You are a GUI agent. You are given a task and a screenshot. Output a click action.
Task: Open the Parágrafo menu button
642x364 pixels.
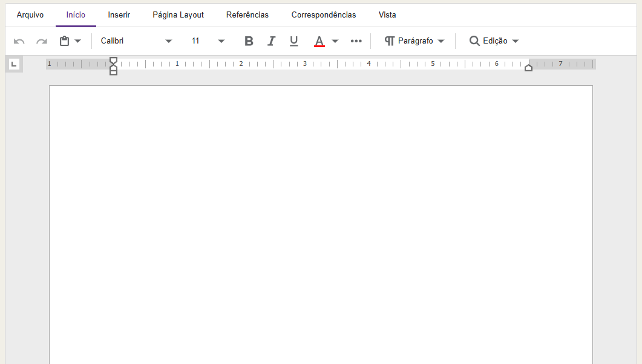point(414,41)
